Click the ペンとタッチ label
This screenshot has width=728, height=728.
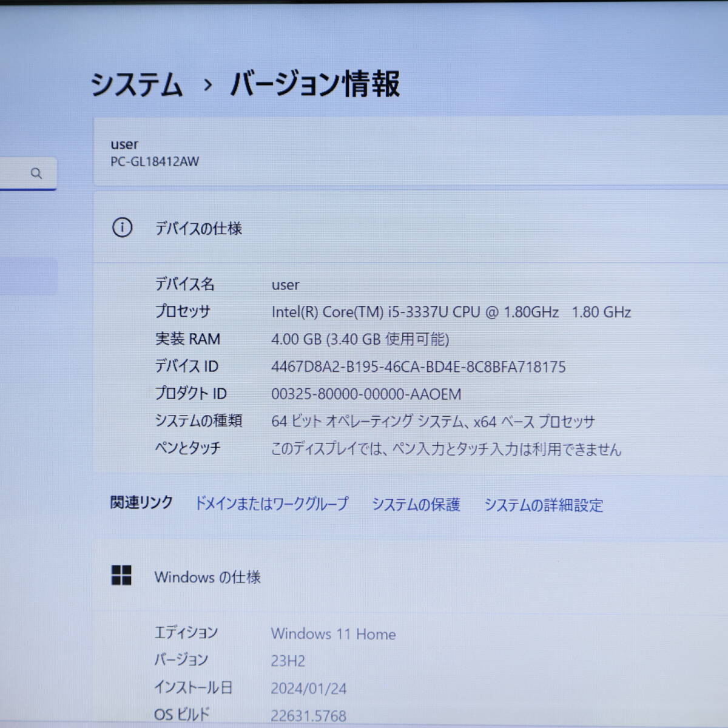click(187, 448)
